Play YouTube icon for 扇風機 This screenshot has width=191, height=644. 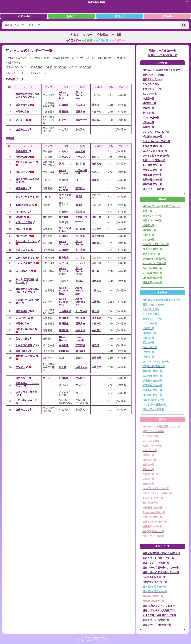click(x=28, y=217)
